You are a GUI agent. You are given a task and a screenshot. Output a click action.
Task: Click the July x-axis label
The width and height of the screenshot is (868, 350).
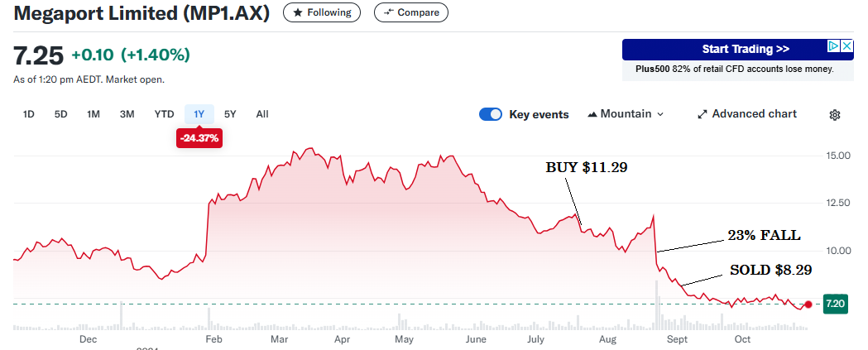coord(535,339)
